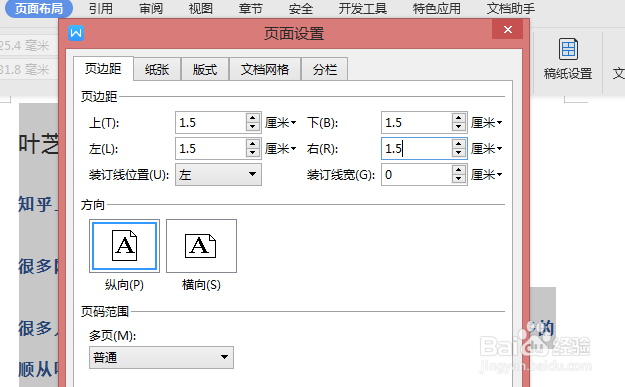This screenshot has height=387, width=625.
Task: Open 厘米 unit dropdown for 左(L)
Action: tap(281, 149)
